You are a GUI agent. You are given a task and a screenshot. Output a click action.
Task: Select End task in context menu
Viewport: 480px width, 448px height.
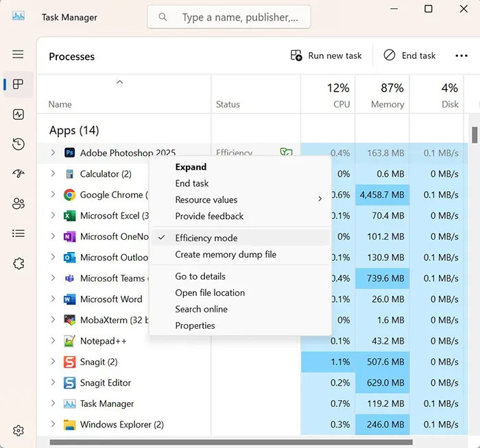(x=192, y=184)
